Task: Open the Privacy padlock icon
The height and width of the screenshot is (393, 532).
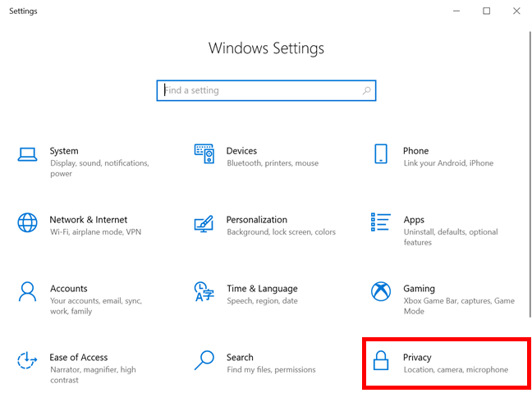Action: 381,360
